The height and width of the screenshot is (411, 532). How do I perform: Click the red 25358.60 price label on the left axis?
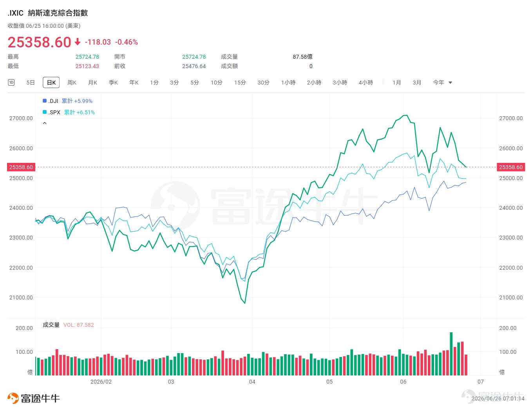click(x=21, y=167)
